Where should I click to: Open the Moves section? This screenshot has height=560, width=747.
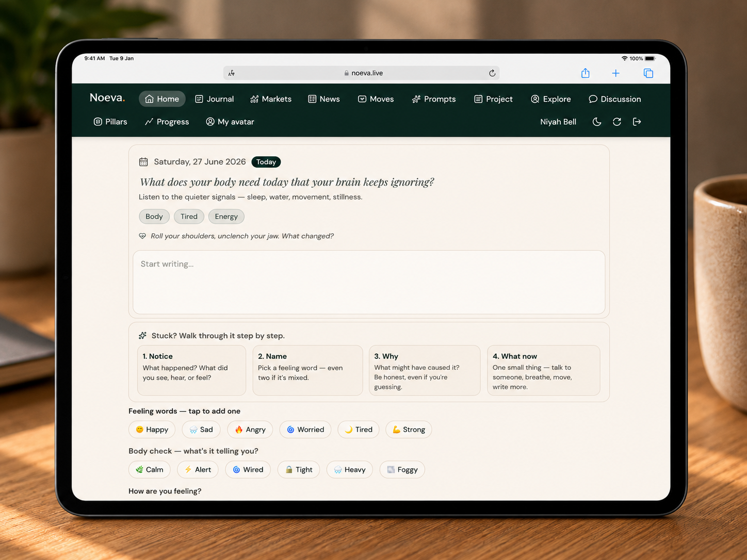pos(376,99)
